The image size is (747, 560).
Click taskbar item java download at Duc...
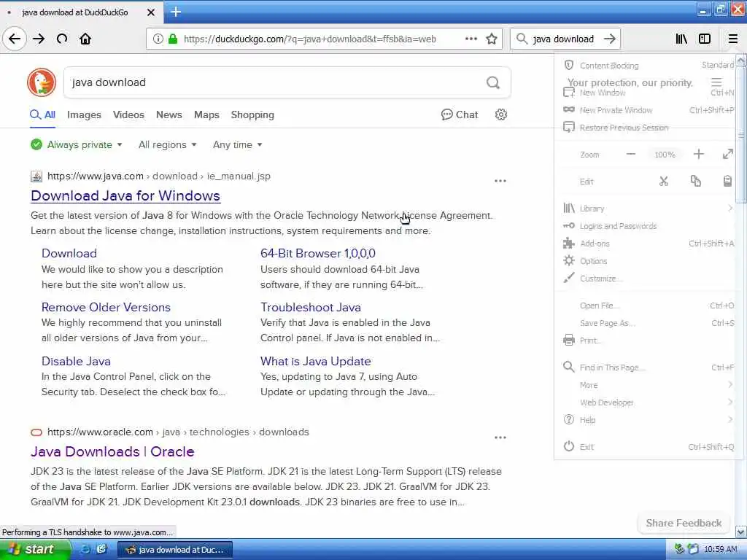click(x=175, y=550)
